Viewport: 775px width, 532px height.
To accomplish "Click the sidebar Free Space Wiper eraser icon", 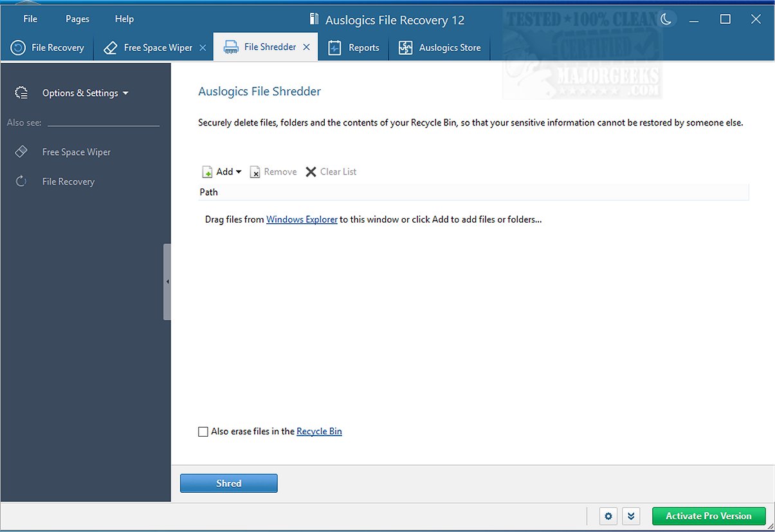I will pos(21,152).
